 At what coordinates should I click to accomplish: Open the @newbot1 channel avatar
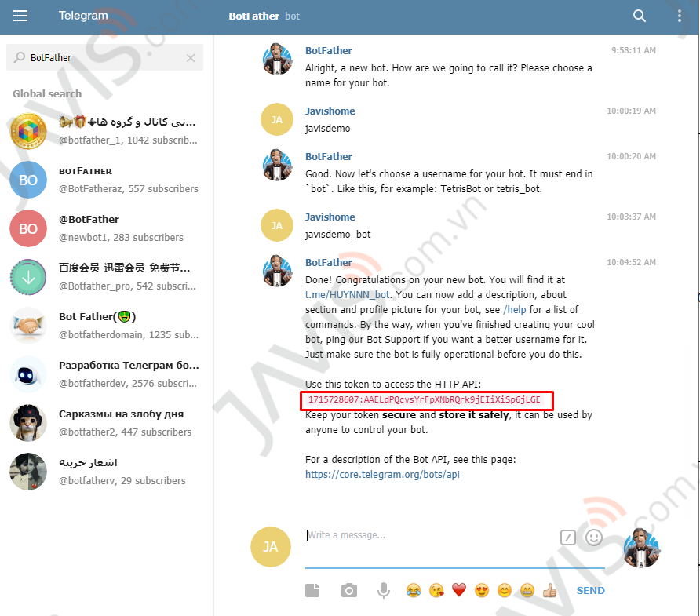click(x=28, y=228)
